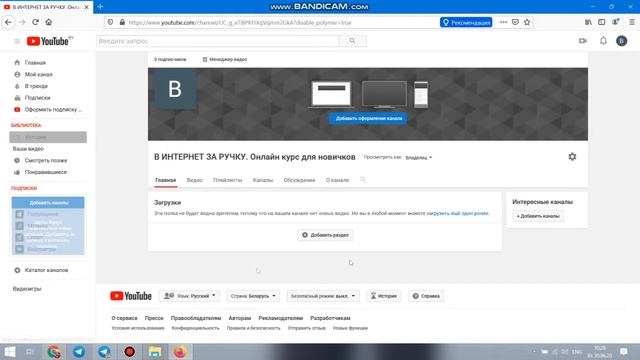Open page actions three-dot menu

[x=504, y=22]
